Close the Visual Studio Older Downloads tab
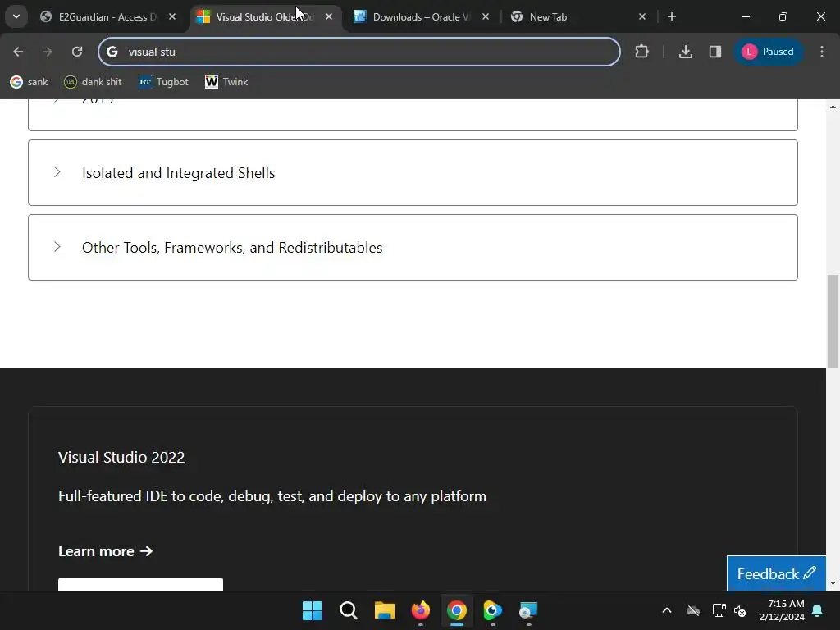 pyautogui.click(x=329, y=16)
